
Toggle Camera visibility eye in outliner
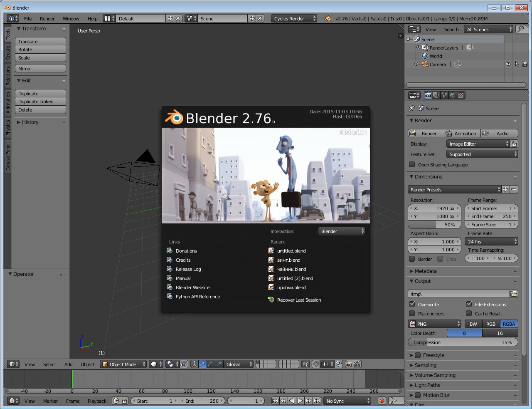pyautogui.click(x=508, y=64)
